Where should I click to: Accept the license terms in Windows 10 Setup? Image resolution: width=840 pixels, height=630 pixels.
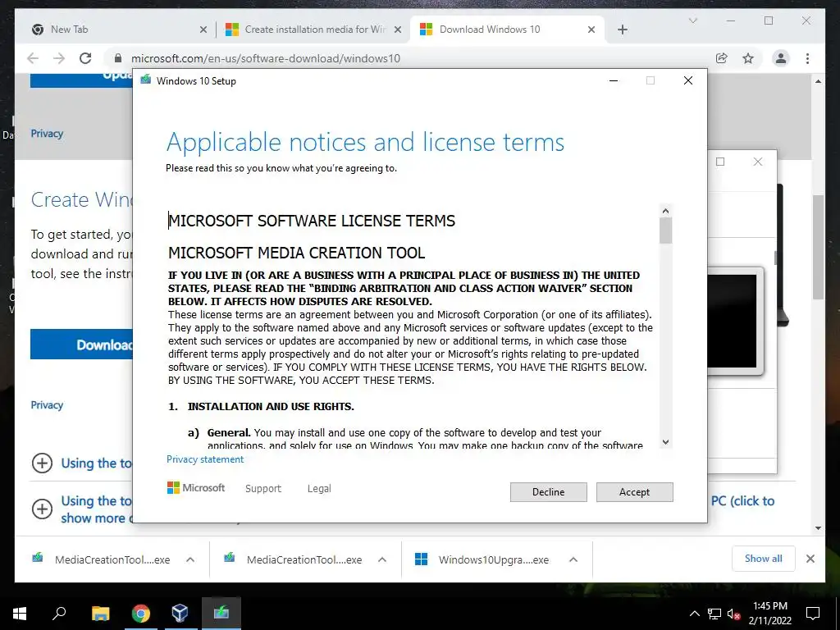pyautogui.click(x=634, y=492)
